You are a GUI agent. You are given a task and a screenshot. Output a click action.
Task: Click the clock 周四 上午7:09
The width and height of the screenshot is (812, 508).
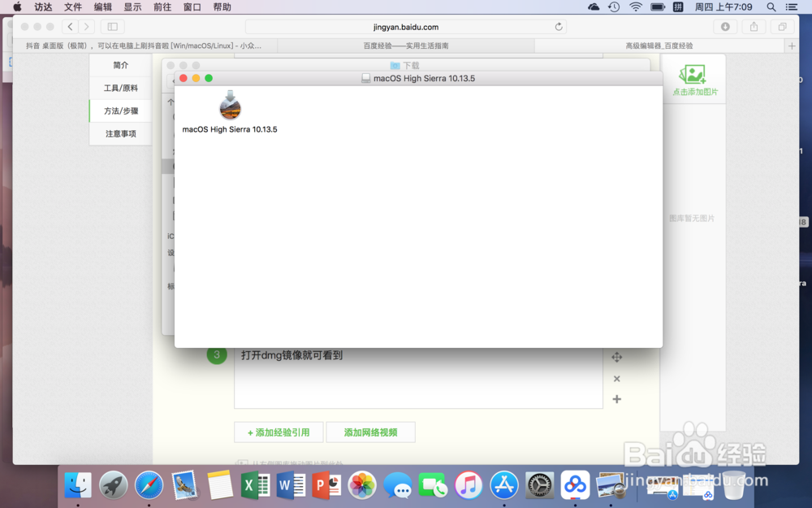coord(723,7)
